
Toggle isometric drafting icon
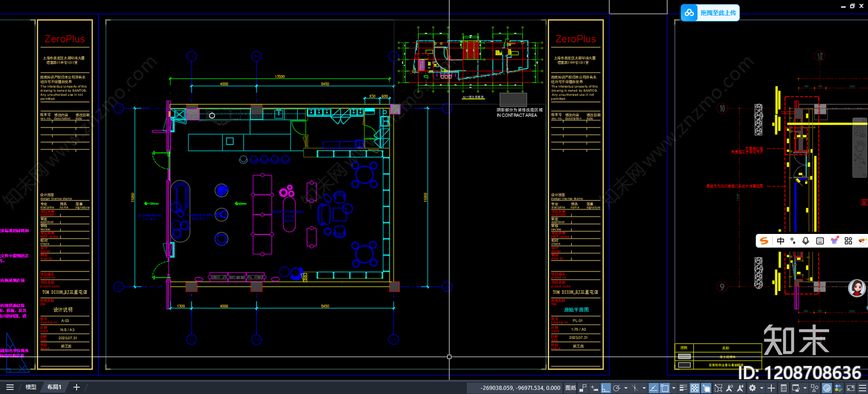point(635,388)
